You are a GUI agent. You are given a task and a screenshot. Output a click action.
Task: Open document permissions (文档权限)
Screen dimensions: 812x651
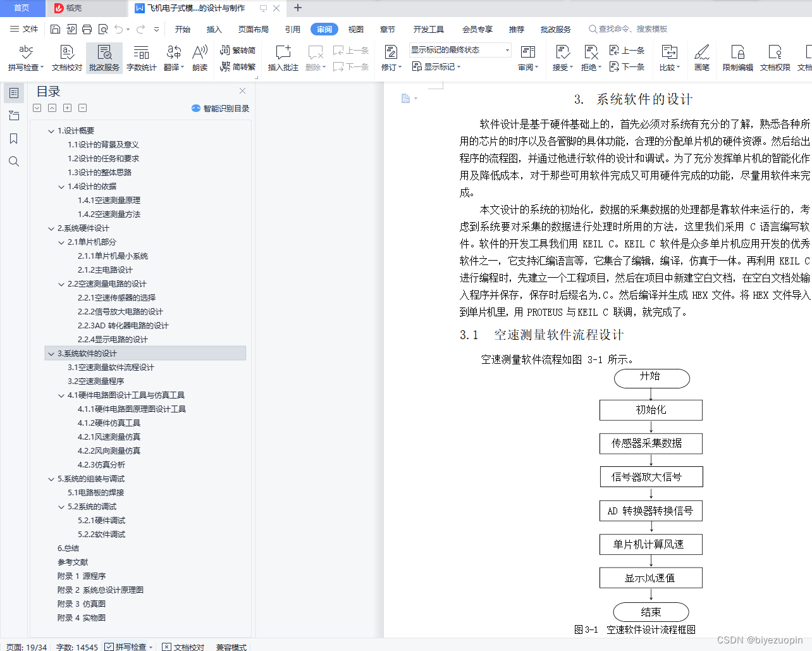pyautogui.click(x=775, y=58)
